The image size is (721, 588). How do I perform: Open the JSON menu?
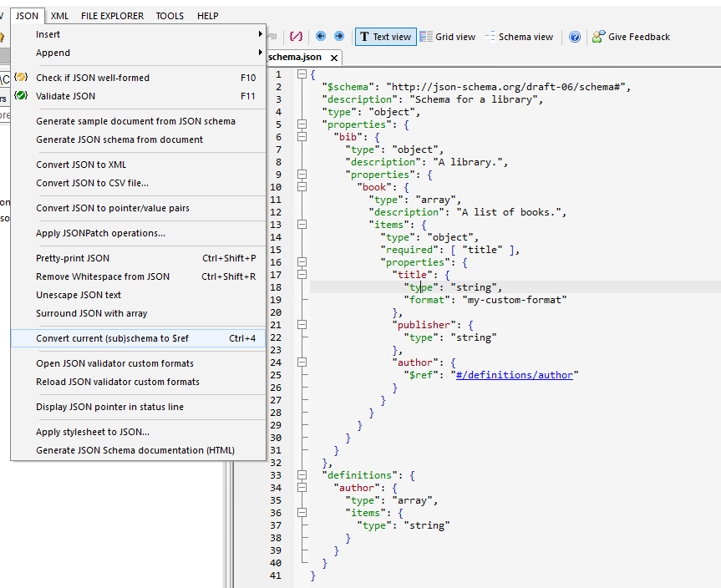click(x=27, y=16)
